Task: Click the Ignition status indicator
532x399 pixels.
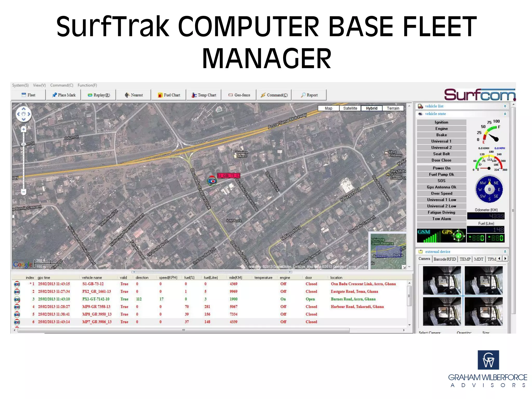Action: click(x=441, y=122)
